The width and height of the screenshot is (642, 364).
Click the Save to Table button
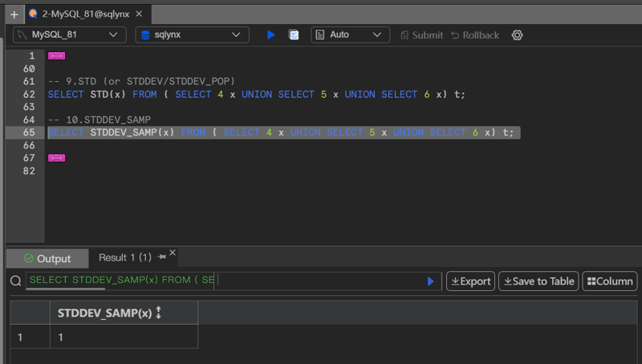coord(538,281)
